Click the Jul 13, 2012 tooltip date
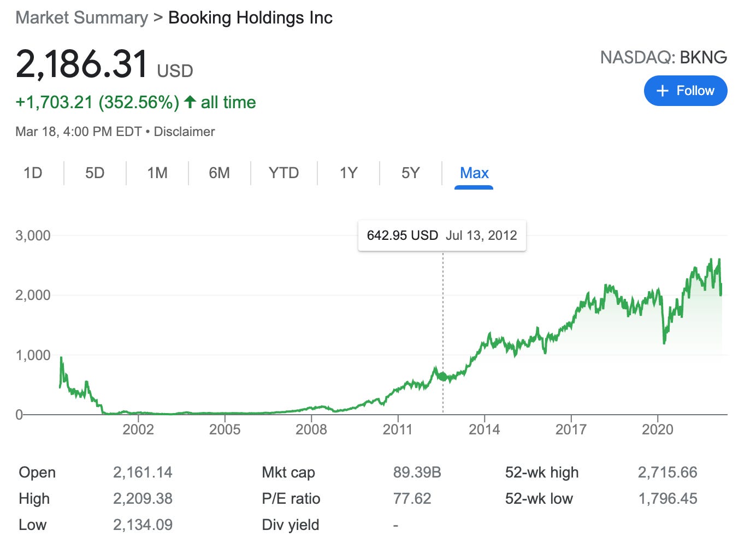Image resolution: width=756 pixels, height=542 pixels. [481, 235]
